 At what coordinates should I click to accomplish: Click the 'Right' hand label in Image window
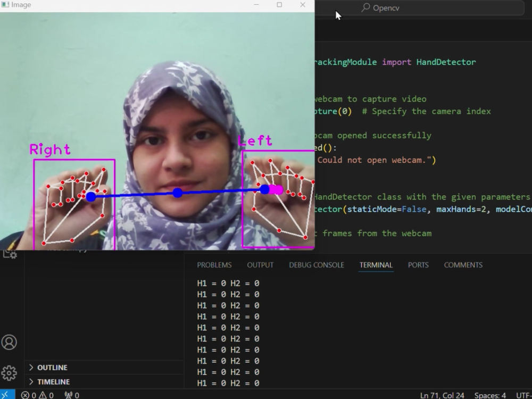click(x=50, y=149)
